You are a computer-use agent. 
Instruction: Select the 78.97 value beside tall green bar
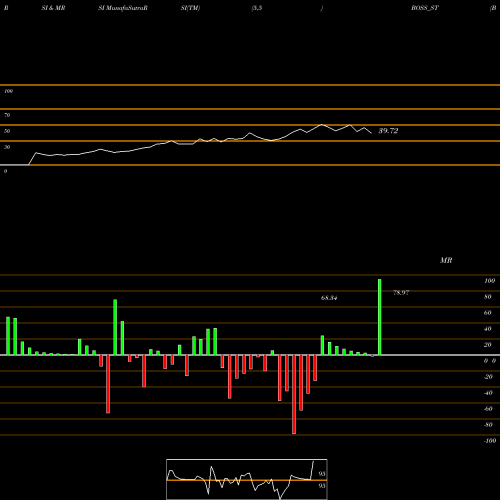[x=401, y=293]
